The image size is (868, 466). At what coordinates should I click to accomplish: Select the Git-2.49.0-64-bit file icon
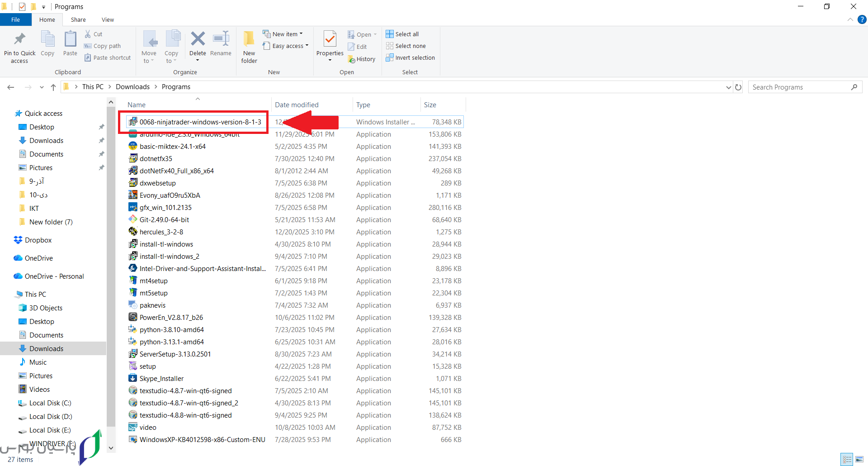tap(132, 219)
